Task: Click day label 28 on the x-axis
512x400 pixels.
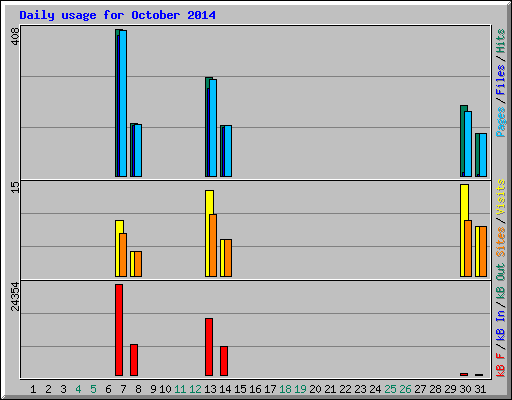Action: (x=435, y=389)
